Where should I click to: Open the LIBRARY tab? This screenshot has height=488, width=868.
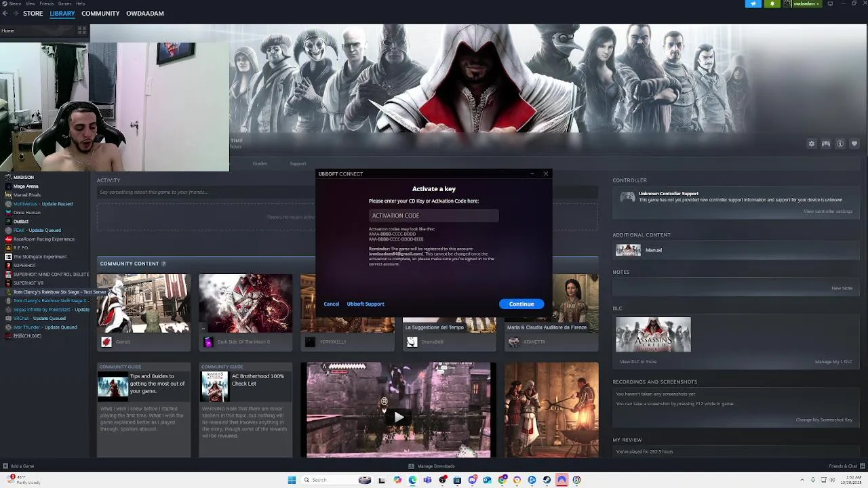(x=62, y=14)
